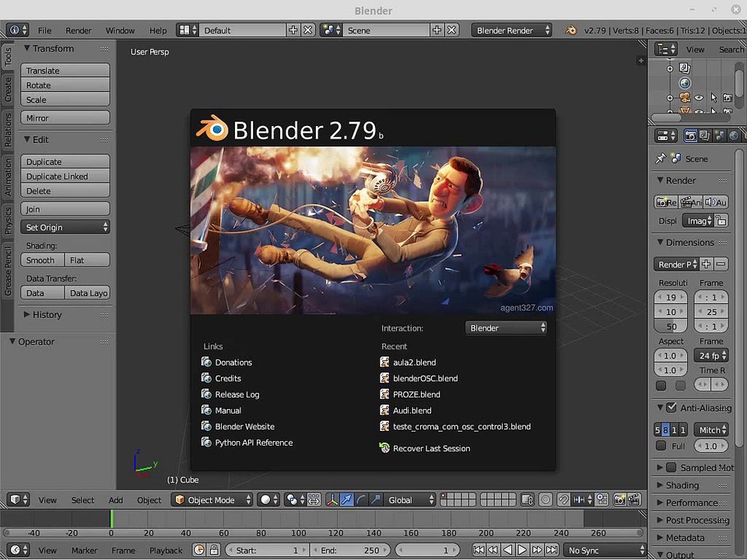Open the Info editor type selector icon
Viewport: 747px width, 560px height.
(x=18, y=30)
